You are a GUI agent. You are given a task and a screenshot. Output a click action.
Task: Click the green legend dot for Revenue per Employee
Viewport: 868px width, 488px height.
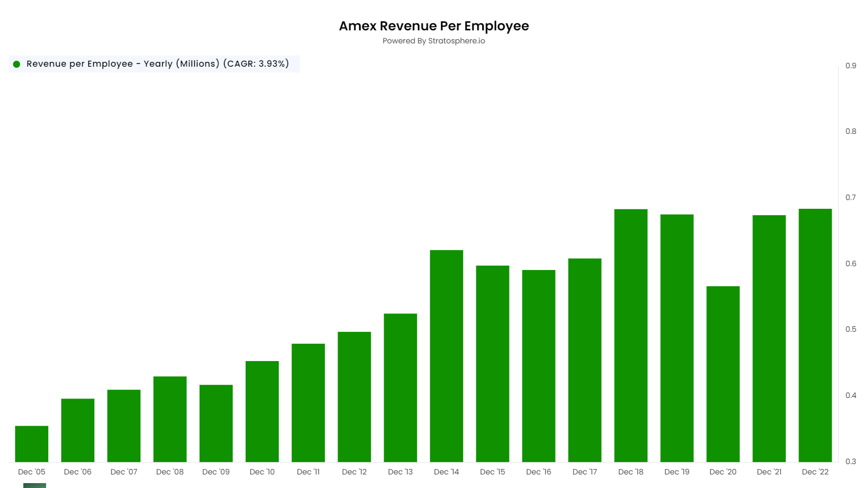pos(17,64)
